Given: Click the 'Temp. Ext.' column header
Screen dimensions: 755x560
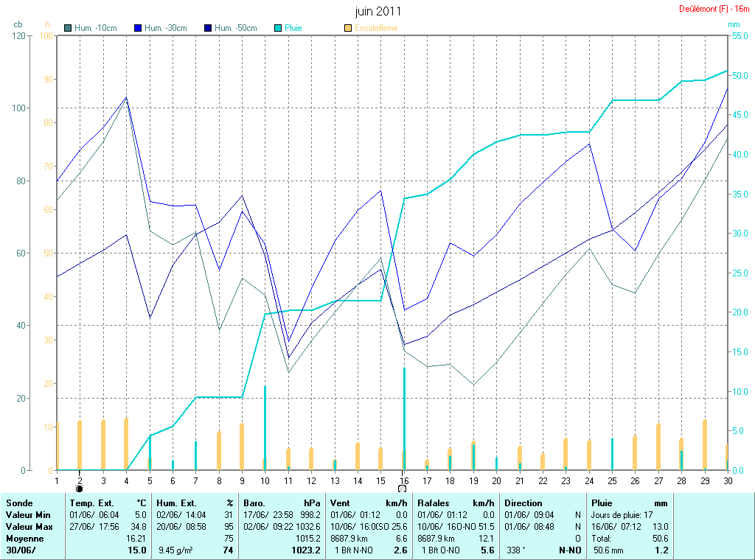Looking at the screenshot, I should click(x=91, y=503).
